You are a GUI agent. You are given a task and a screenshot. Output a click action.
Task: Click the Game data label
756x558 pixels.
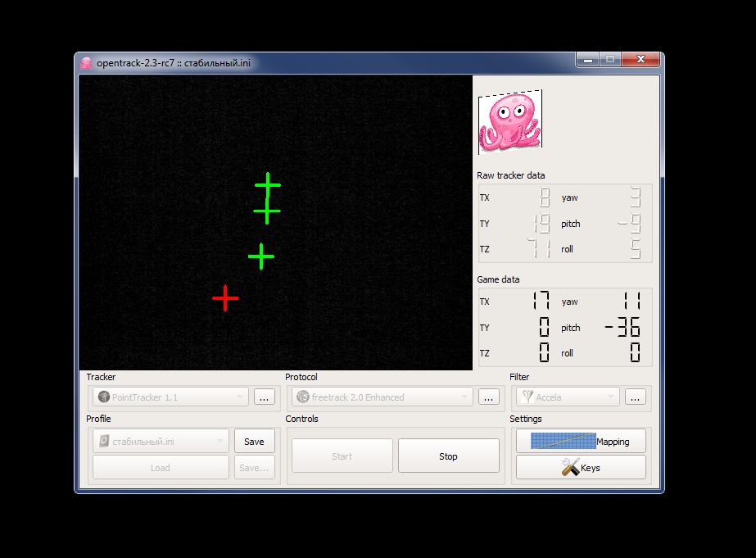[x=498, y=279]
